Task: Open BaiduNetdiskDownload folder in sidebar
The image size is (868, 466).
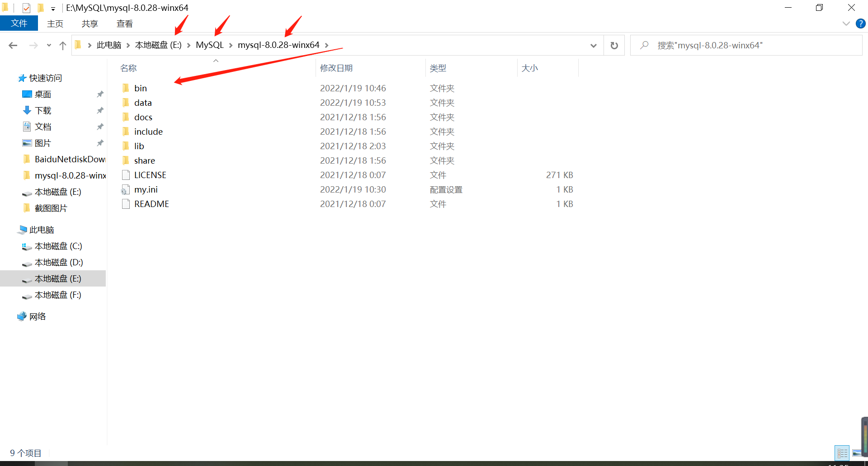Action: [x=70, y=159]
